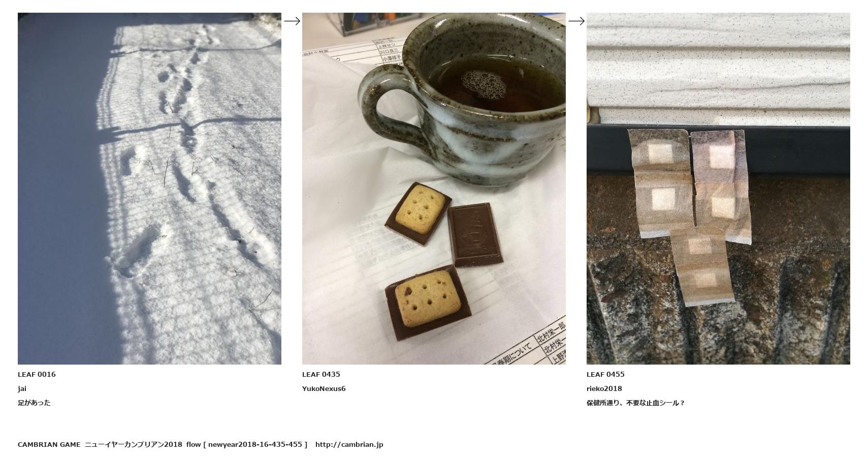
Task: Click the LEAF 0455 label
Action: pos(605,374)
